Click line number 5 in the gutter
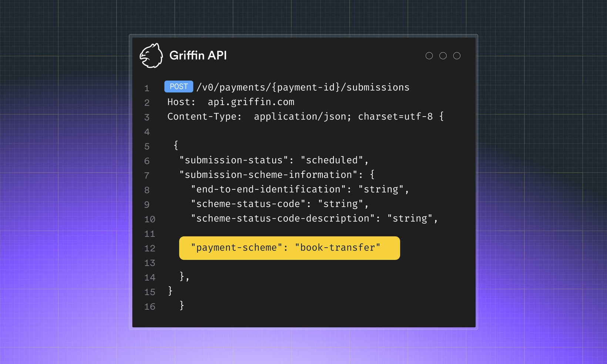Image resolution: width=607 pixels, height=364 pixels. click(x=147, y=147)
